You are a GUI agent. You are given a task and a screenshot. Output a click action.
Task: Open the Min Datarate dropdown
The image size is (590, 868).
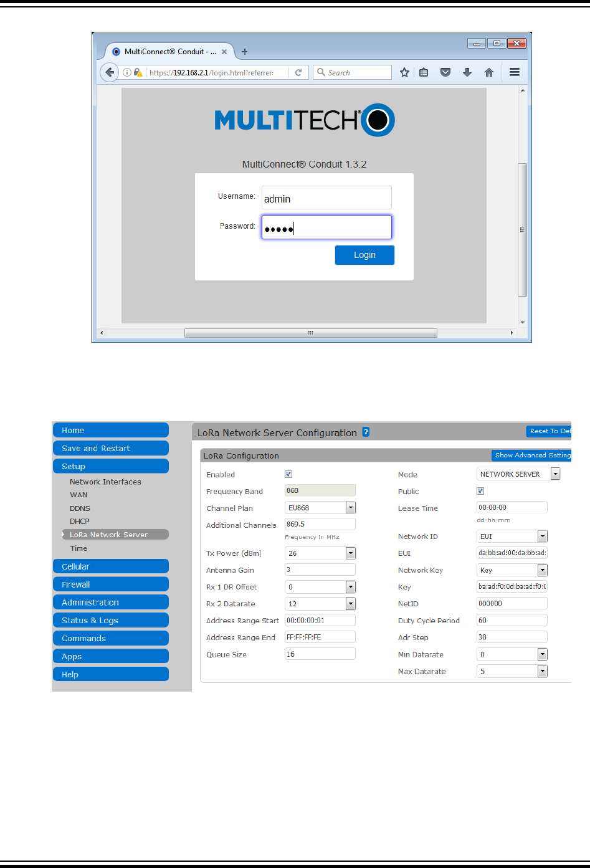[x=512, y=654]
